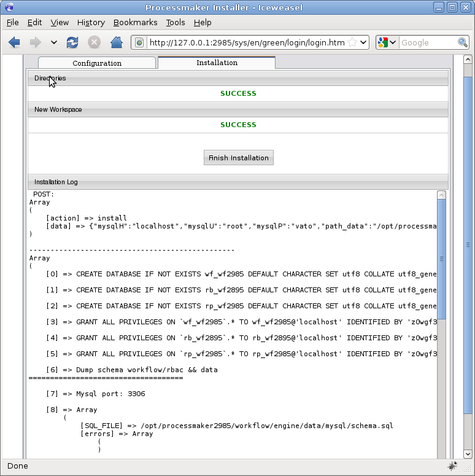The width and height of the screenshot is (475, 476).
Task: Click the bug icon in status bar
Action: click(453, 466)
